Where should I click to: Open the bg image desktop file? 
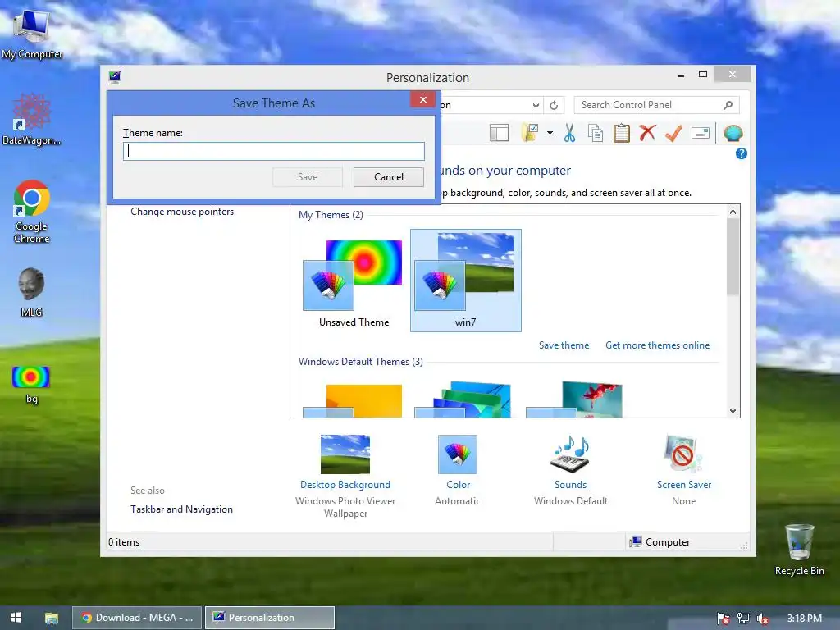(31, 385)
